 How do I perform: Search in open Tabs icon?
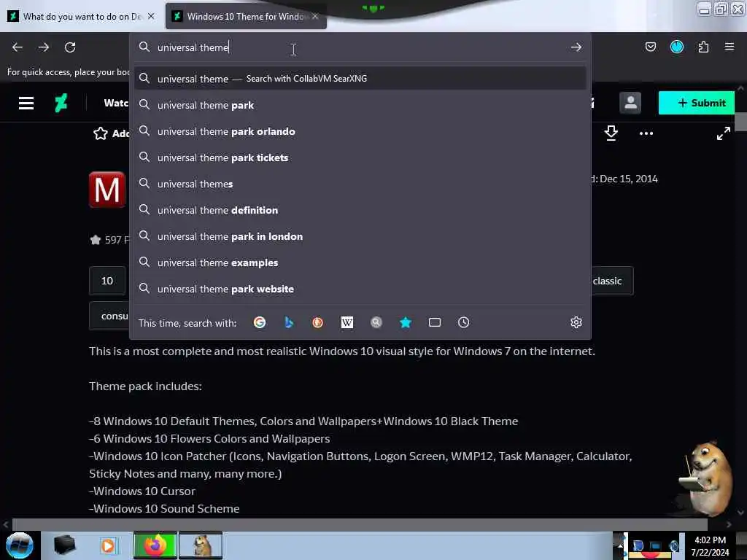(435, 323)
